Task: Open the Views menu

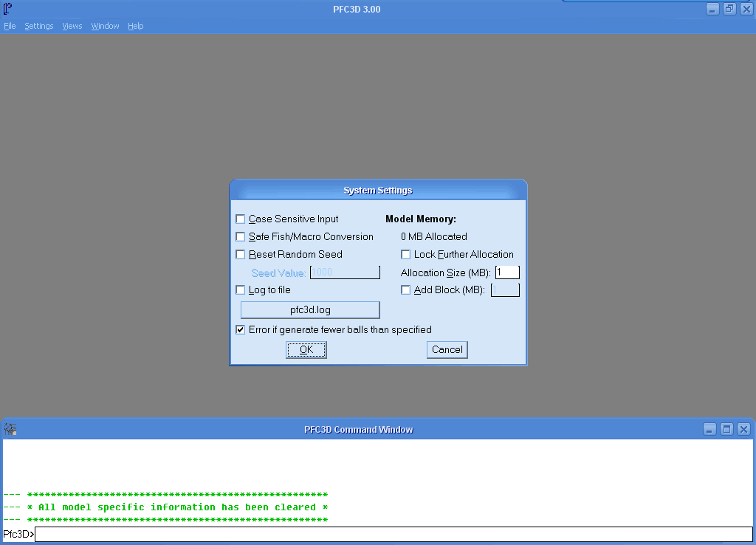Action: [x=72, y=26]
